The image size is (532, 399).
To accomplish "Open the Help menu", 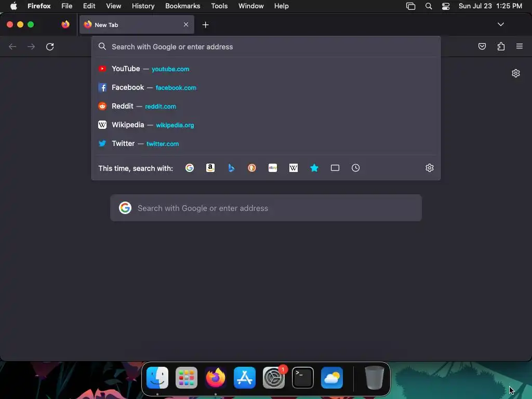I will pyautogui.click(x=281, y=6).
